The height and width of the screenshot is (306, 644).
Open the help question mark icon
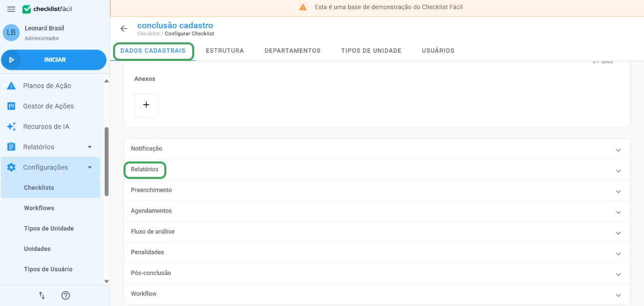tap(65, 296)
